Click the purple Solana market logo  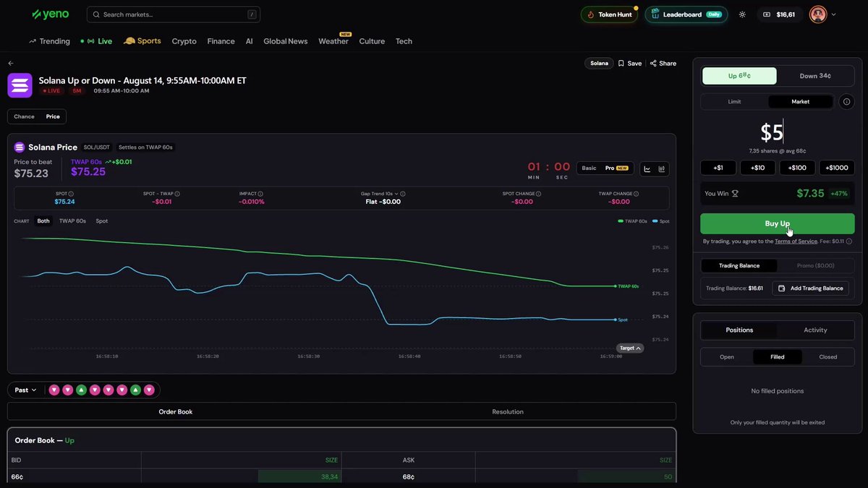20,85
